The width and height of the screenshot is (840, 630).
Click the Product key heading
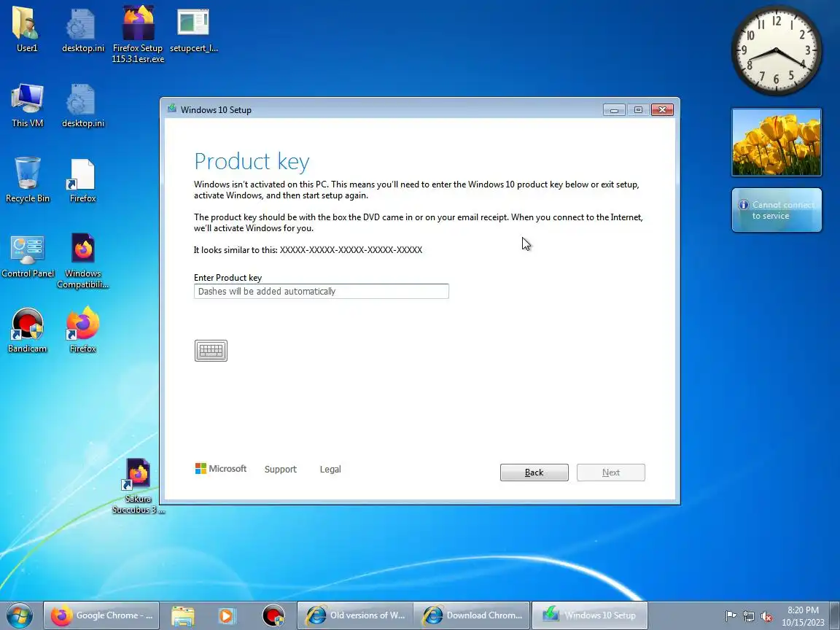252,161
